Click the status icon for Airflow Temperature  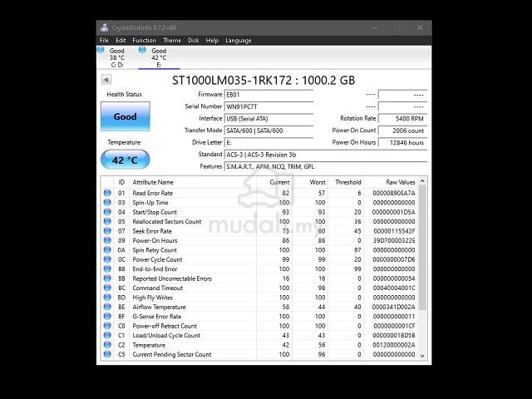pyautogui.click(x=107, y=307)
